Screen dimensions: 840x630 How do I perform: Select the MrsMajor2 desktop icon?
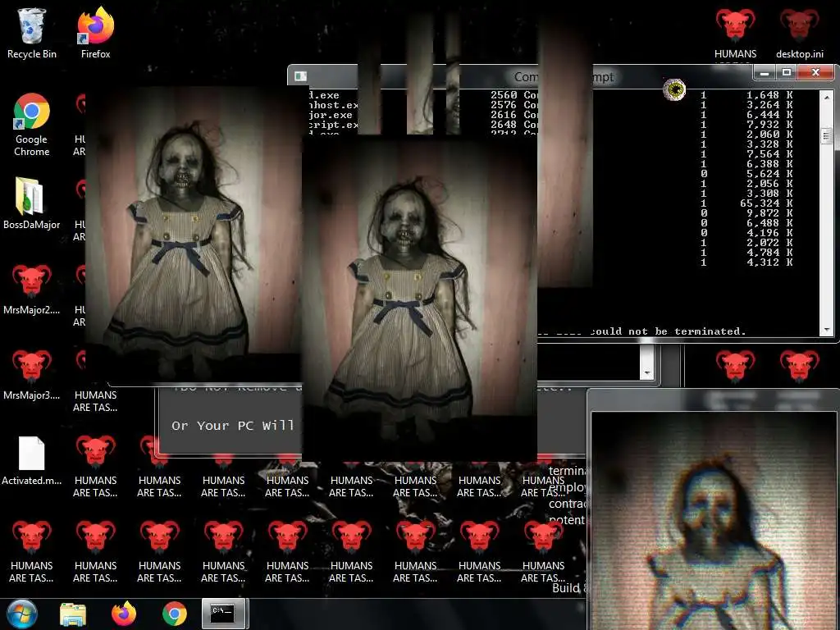tap(32, 290)
